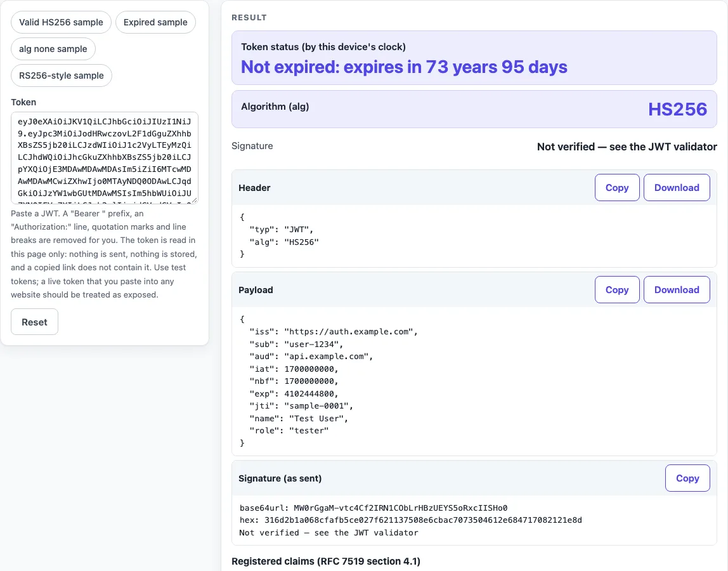Image resolution: width=728 pixels, height=571 pixels.
Task: Click the hex signature line
Action: coord(410,520)
